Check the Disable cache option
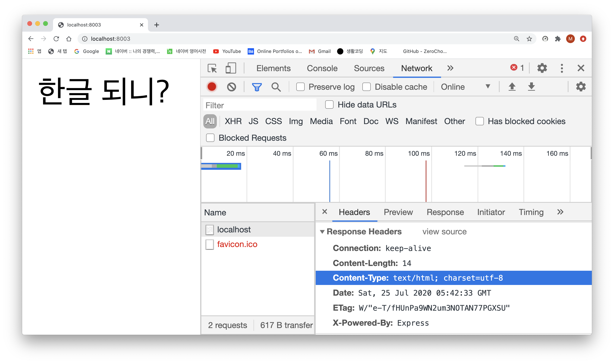Image resolution: width=614 pixels, height=364 pixels. [367, 87]
